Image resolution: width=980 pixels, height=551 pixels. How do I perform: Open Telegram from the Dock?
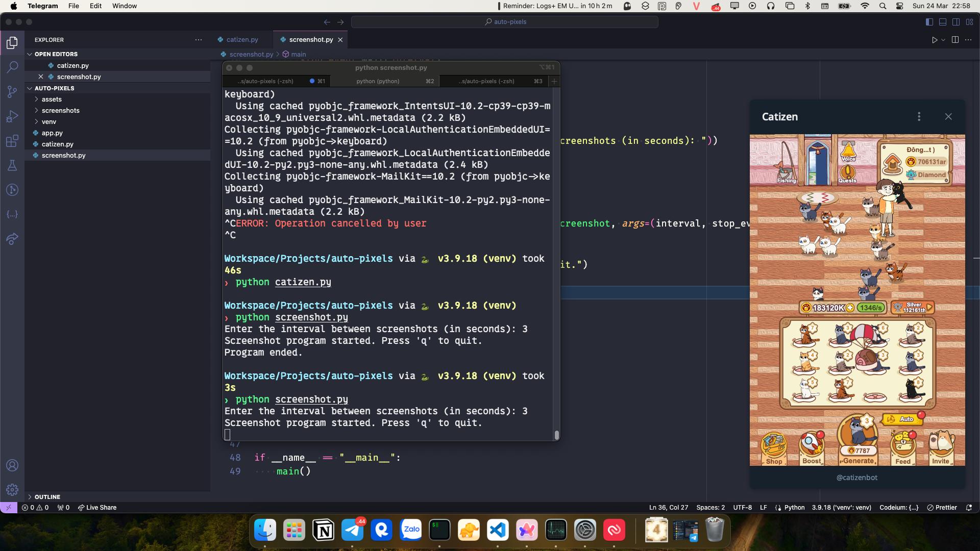click(x=352, y=531)
